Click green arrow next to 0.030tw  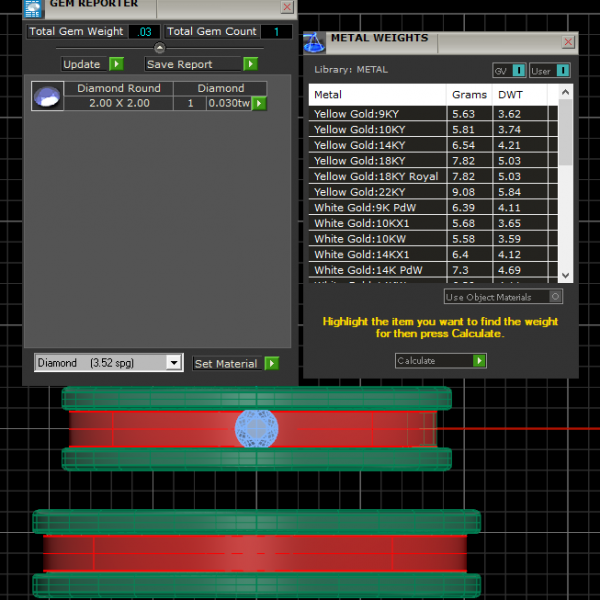point(259,103)
